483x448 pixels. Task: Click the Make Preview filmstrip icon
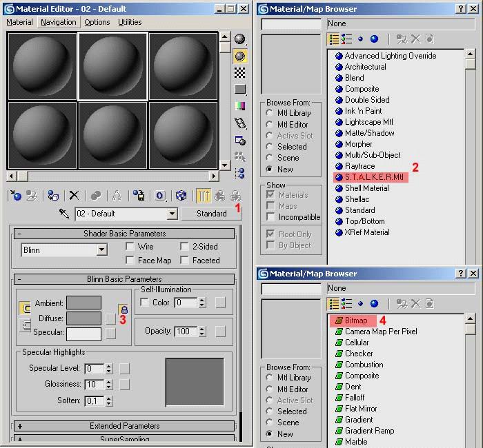click(x=240, y=123)
